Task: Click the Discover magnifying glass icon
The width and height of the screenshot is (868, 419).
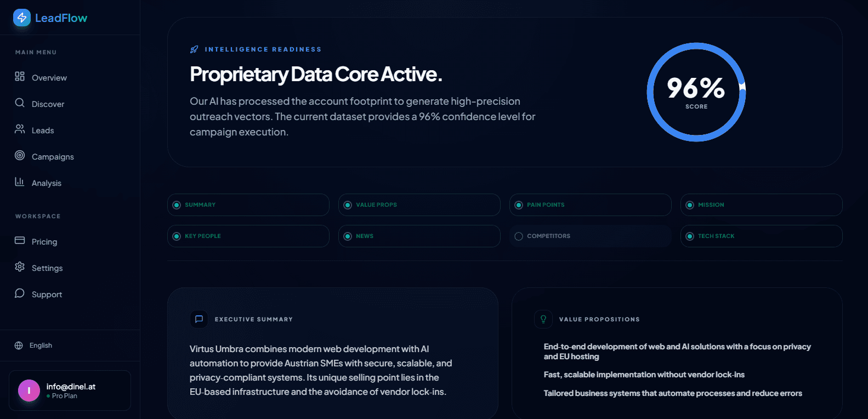Action: click(20, 103)
